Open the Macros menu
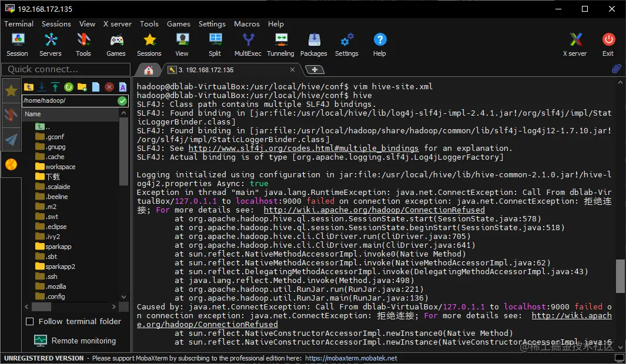The width and height of the screenshot is (626, 364). pos(247,24)
